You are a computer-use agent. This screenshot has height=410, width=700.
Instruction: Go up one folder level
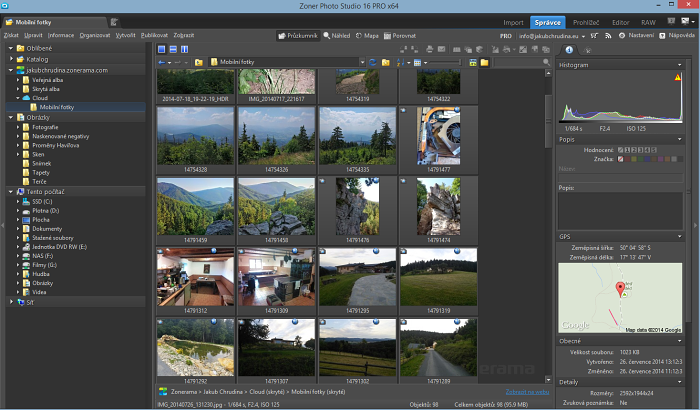(199, 63)
